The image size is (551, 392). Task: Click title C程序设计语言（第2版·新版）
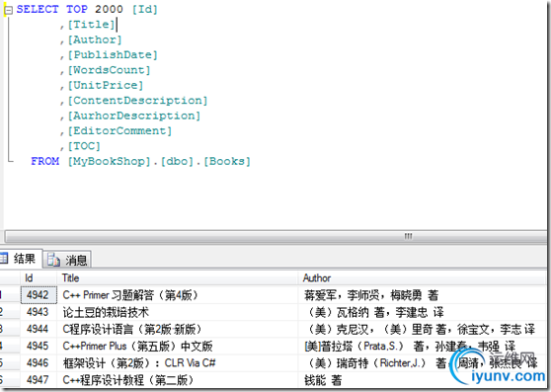[132, 329]
